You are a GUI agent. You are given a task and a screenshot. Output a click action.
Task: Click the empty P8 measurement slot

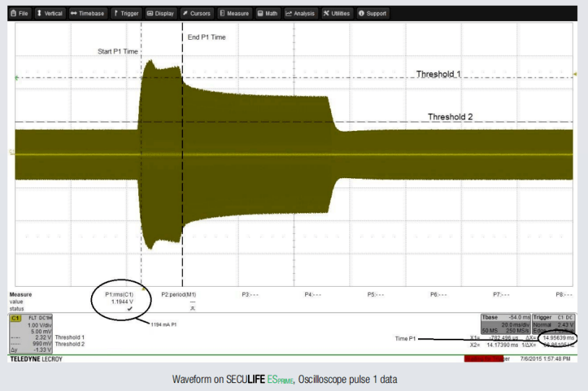pyautogui.click(x=563, y=295)
